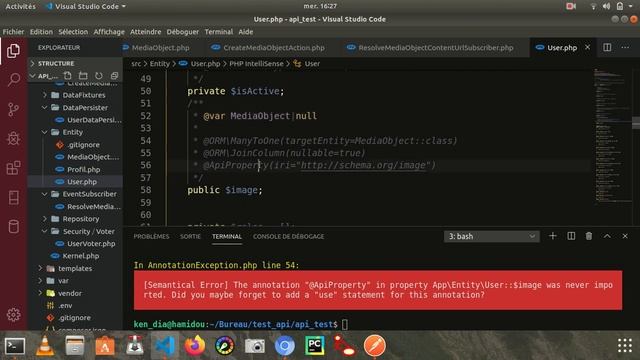Screen dimensions: 640x360
Task: Open the Debug view icon
Action: point(13,139)
